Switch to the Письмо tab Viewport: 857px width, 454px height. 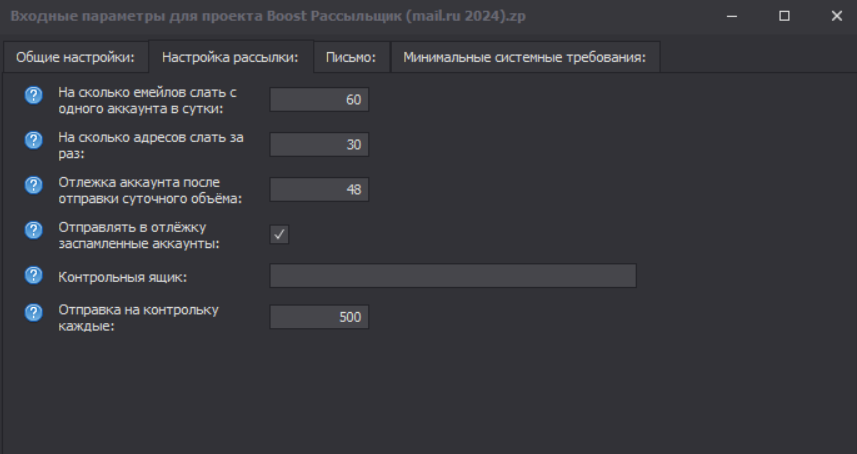[x=351, y=57]
